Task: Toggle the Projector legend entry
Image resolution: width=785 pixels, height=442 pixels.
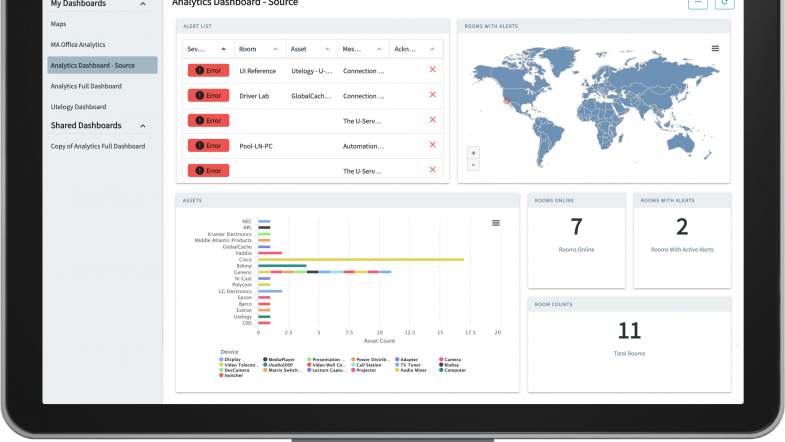Action: pyautogui.click(x=364, y=370)
